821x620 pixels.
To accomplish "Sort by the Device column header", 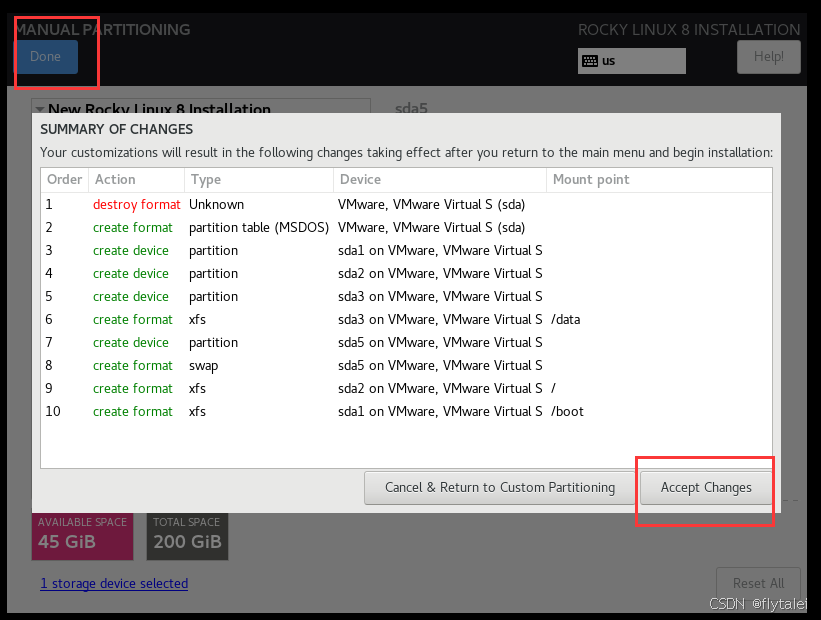I will coord(439,180).
